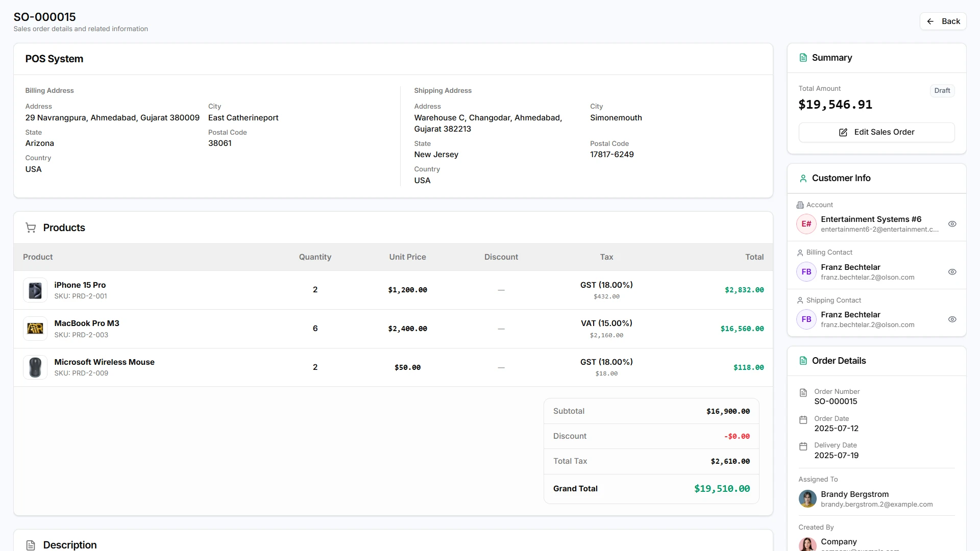Click the Total column header
This screenshot has width=980, height=551.
(x=754, y=257)
